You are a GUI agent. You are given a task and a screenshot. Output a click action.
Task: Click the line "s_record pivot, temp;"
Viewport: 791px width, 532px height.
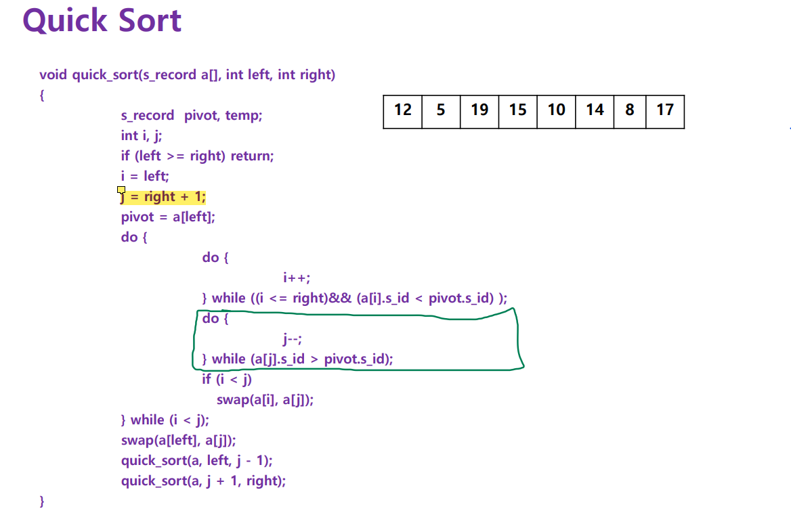point(191,116)
